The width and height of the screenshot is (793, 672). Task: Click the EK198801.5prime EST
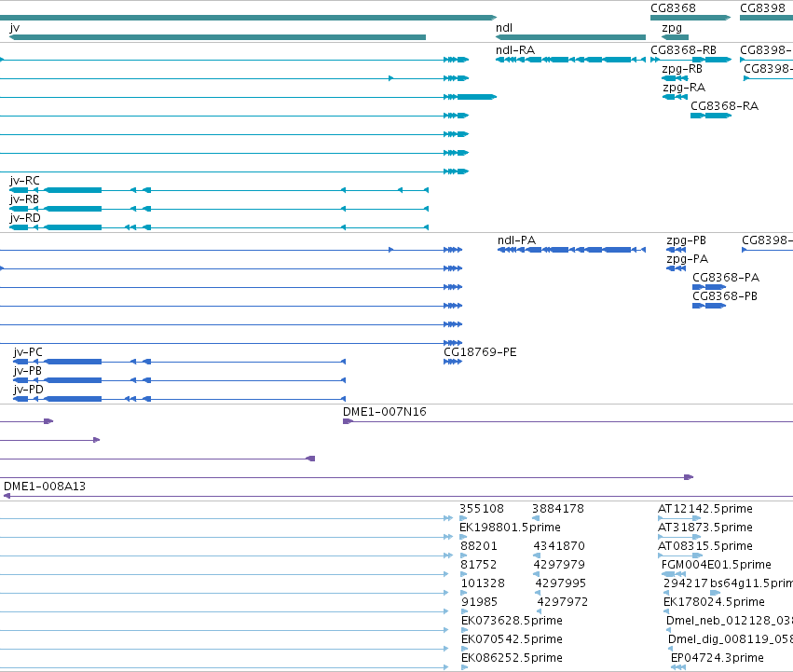point(463,537)
